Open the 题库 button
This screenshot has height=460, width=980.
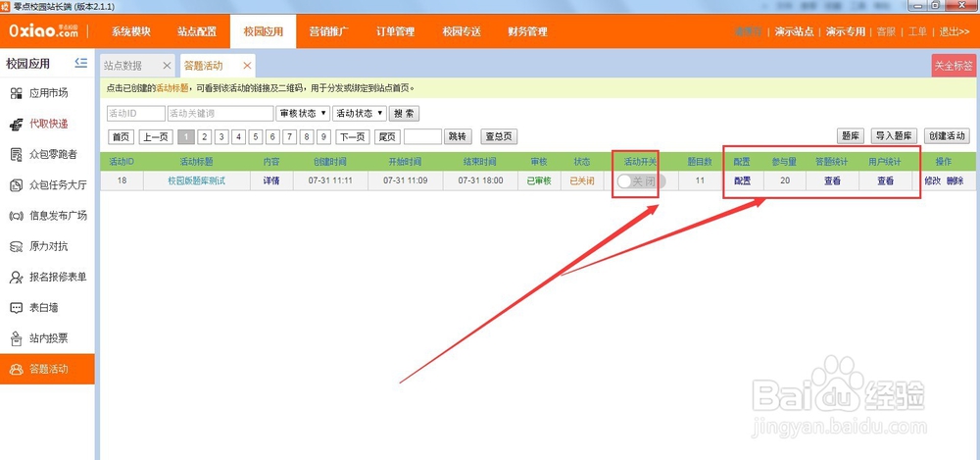850,135
